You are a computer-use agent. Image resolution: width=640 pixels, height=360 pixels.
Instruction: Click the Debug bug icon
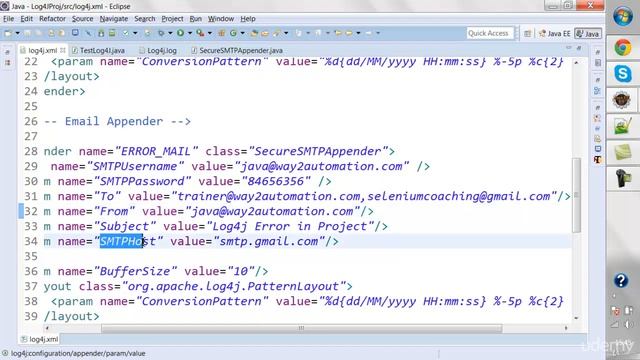tap(162, 33)
